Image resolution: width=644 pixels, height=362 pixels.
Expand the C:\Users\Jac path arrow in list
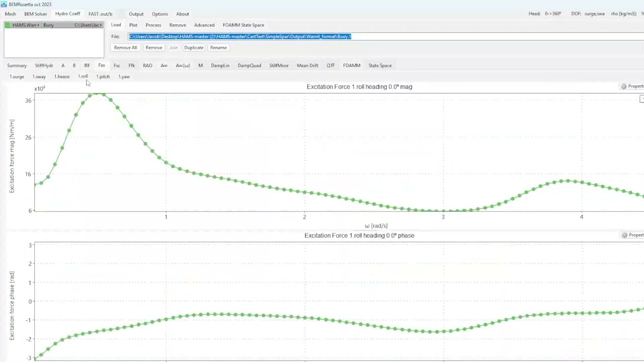pyautogui.click(x=101, y=25)
